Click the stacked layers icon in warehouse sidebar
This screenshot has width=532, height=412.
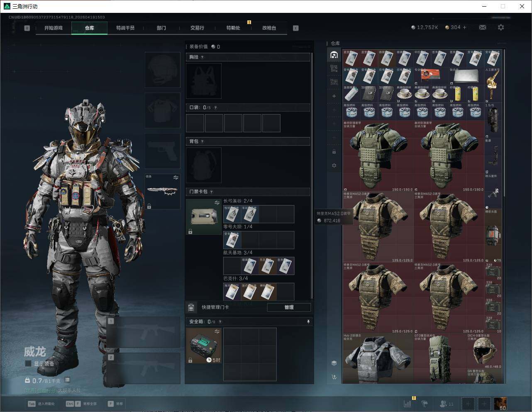[x=334, y=363]
